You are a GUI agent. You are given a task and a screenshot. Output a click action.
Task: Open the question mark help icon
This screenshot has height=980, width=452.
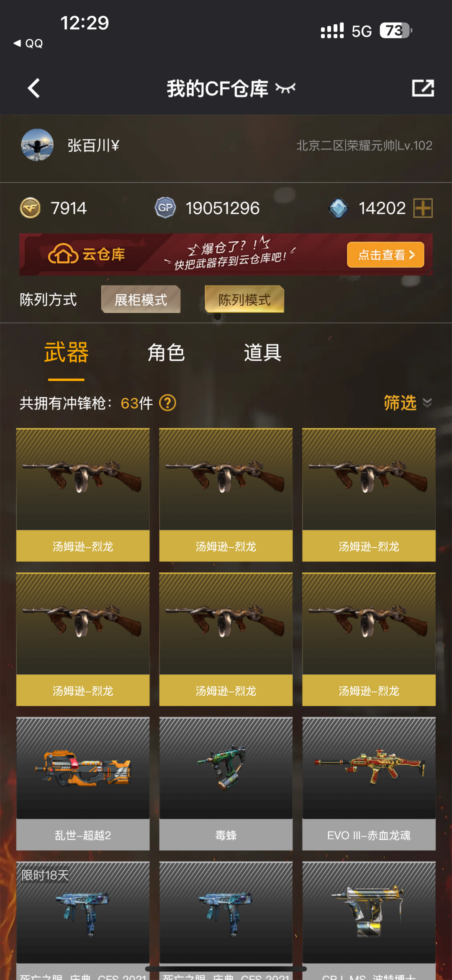pyautogui.click(x=167, y=403)
